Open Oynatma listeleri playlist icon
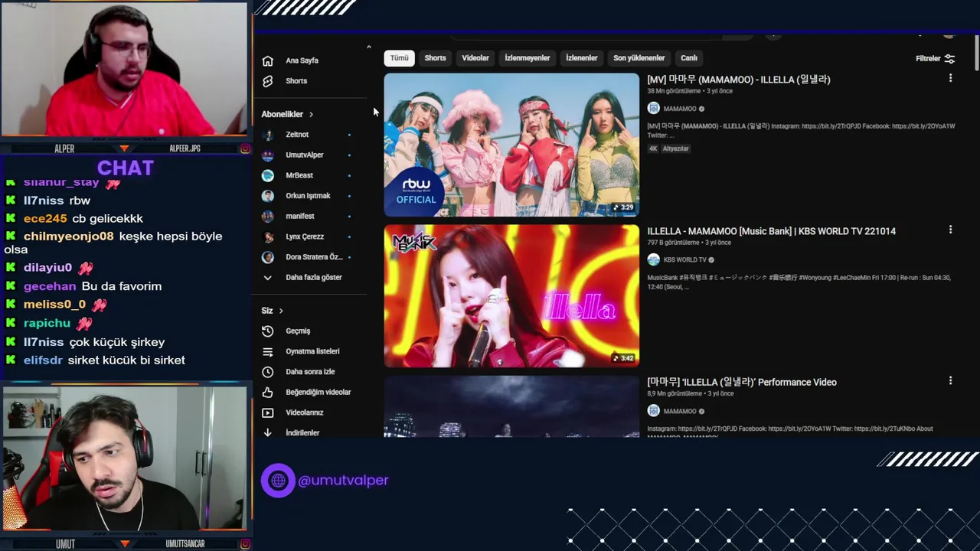This screenshot has width=980, height=551. click(267, 352)
